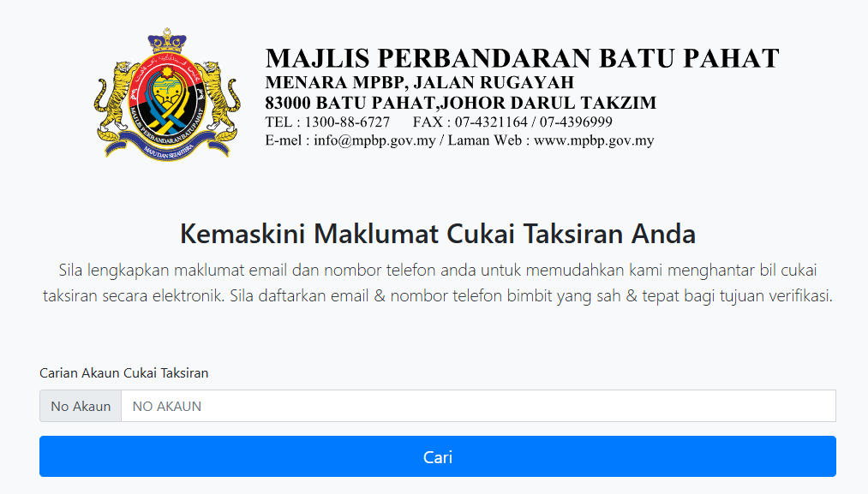Click the MAJLIS PERBANDARAN BATU PAHAT title
The image size is (868, 494).
[x=522, y=58]
